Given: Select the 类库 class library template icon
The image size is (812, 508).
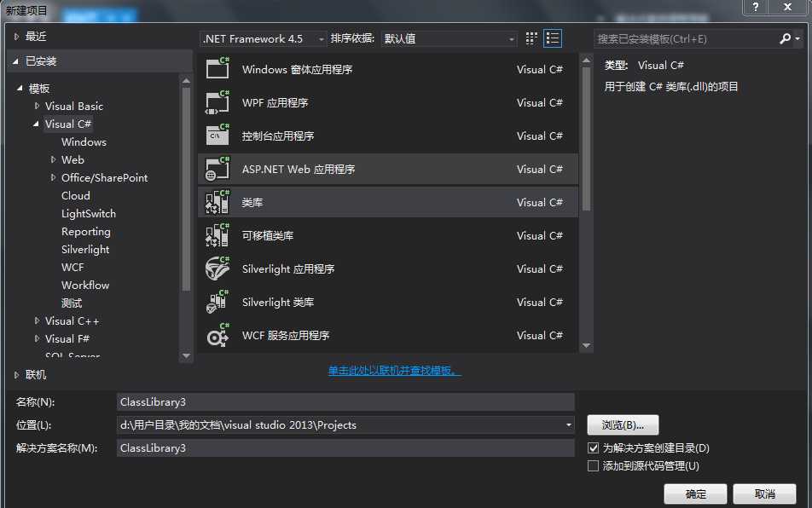Looking at the screenshot, I should coord(217,202).
